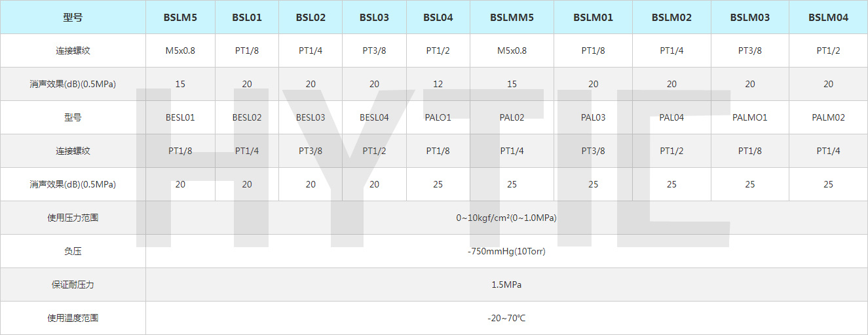Select the 使用温度范围 row label
The image size is (868, 335).
pos(73,318)
